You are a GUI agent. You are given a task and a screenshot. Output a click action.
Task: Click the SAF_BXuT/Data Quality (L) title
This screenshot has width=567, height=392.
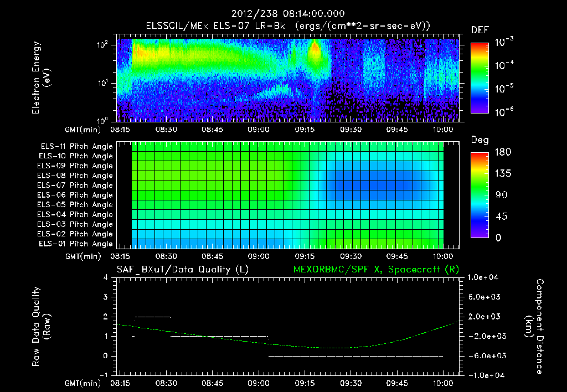coord(183,270)
